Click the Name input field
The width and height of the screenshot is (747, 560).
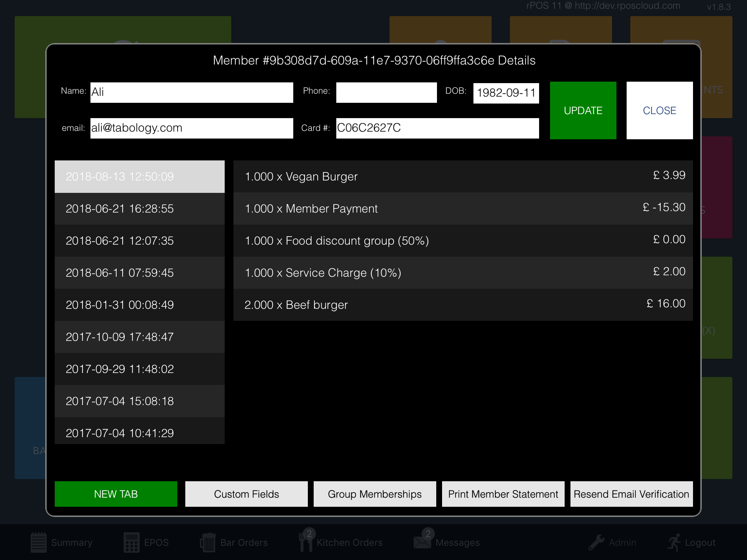(x=191, y=92)
